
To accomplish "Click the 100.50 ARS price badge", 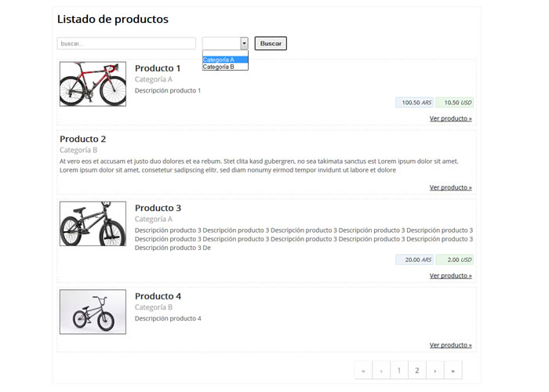I will click(x=415, y=103).
